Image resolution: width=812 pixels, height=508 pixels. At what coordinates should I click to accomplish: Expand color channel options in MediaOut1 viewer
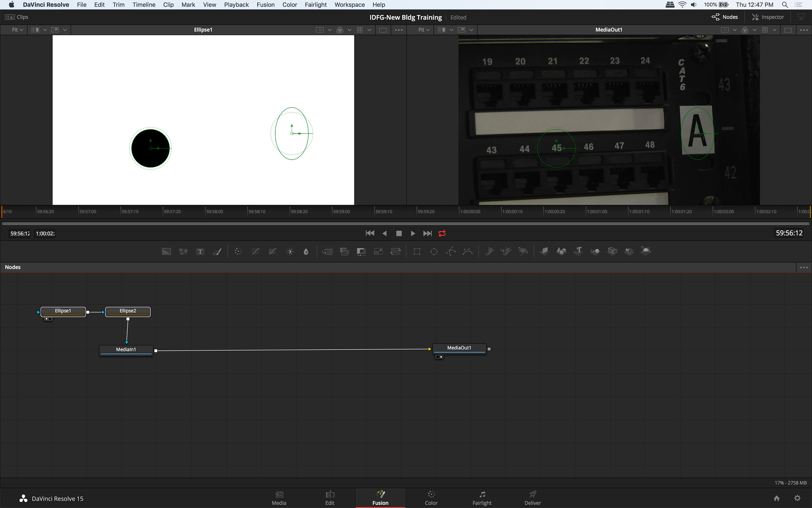755,30
